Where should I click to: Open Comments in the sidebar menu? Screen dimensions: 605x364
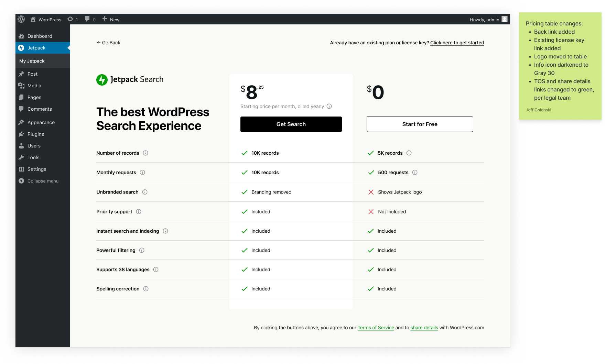[x=43, y=109]
